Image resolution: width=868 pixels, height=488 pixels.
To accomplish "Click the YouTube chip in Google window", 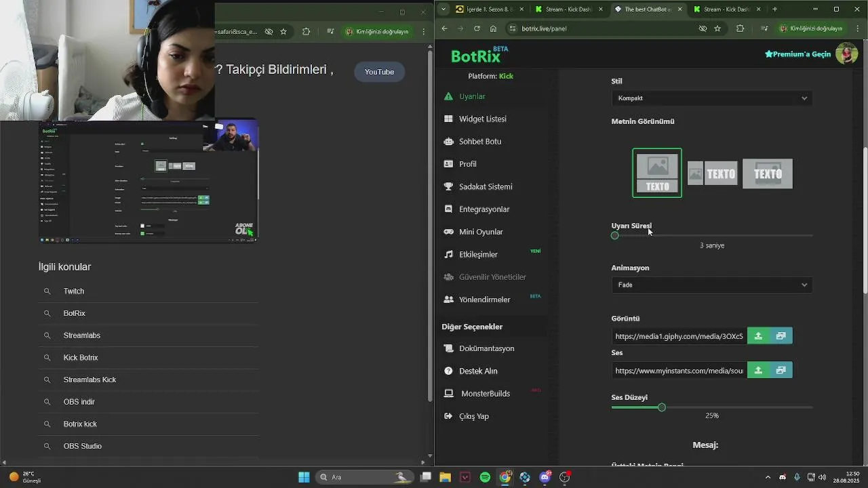I will pos(379,72).
